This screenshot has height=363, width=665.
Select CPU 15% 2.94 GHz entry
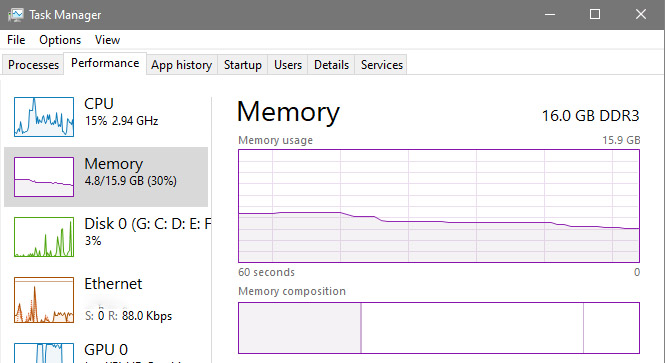tap(106, 117)
